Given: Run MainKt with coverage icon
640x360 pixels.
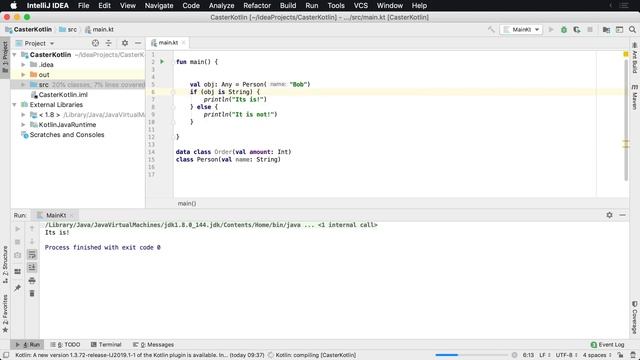Looking at the screenshot, I should point(576,29).
